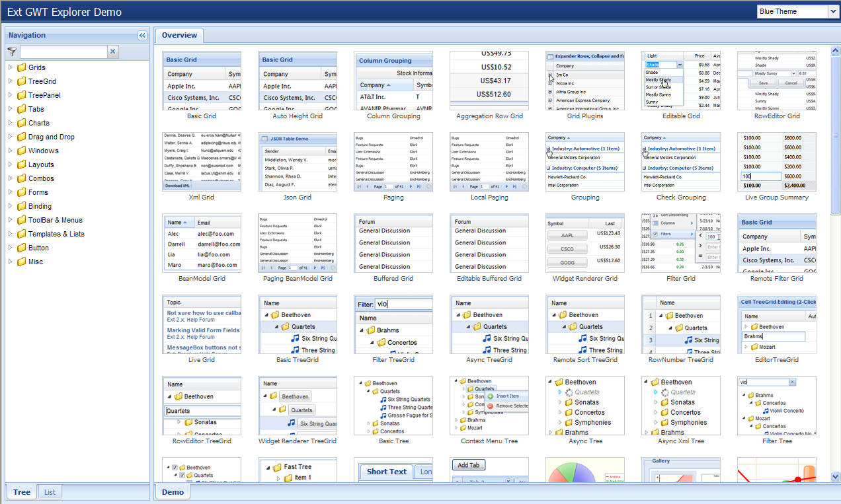This screenshot has height=504, width=841.
Task: Open the Context Menu Tree demo
Action: tap(489, 406)
